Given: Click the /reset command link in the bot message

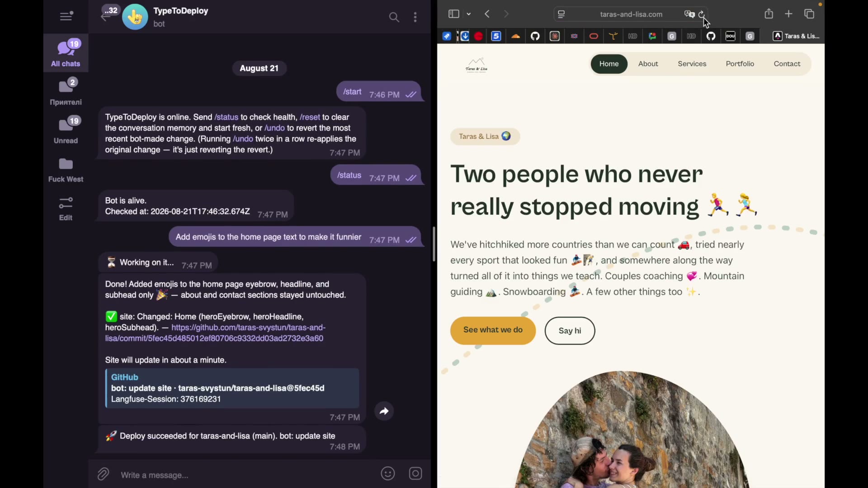Looking at the screenshot, I should pyautogui.click(x=310, y=117).
